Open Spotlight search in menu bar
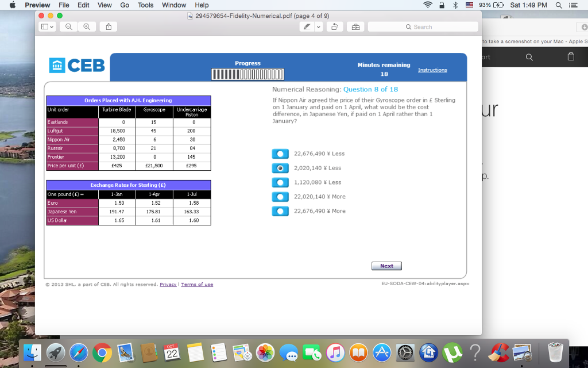588x368 pixels. 559,5
